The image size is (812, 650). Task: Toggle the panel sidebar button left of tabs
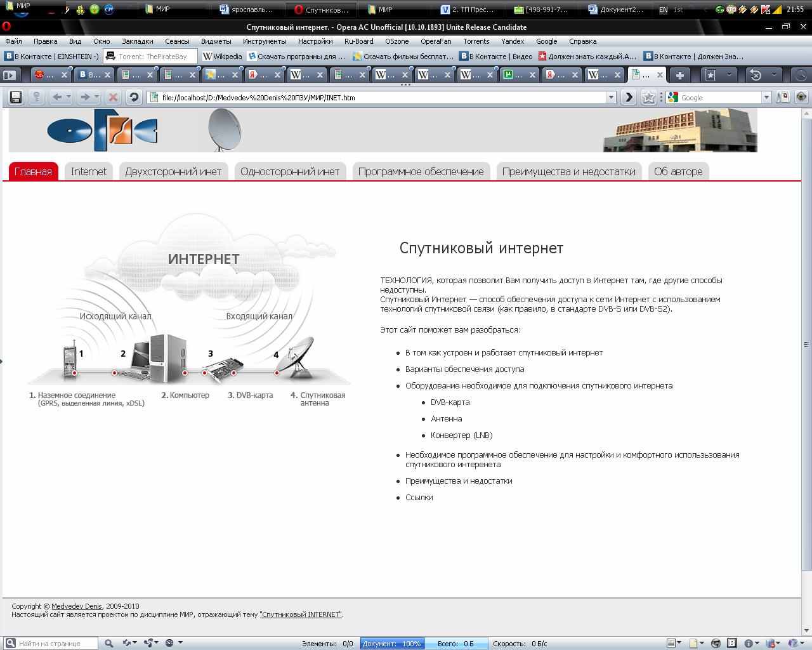[10, 75]
